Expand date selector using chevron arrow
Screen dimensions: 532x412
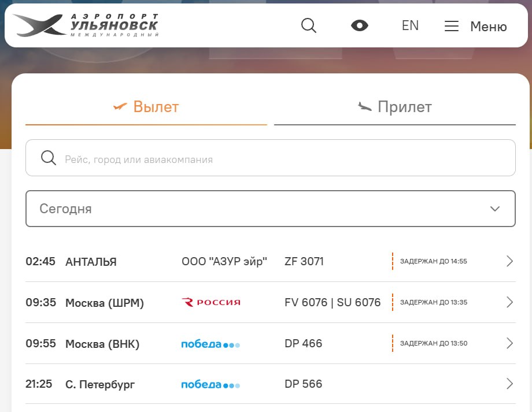point(495,209)
